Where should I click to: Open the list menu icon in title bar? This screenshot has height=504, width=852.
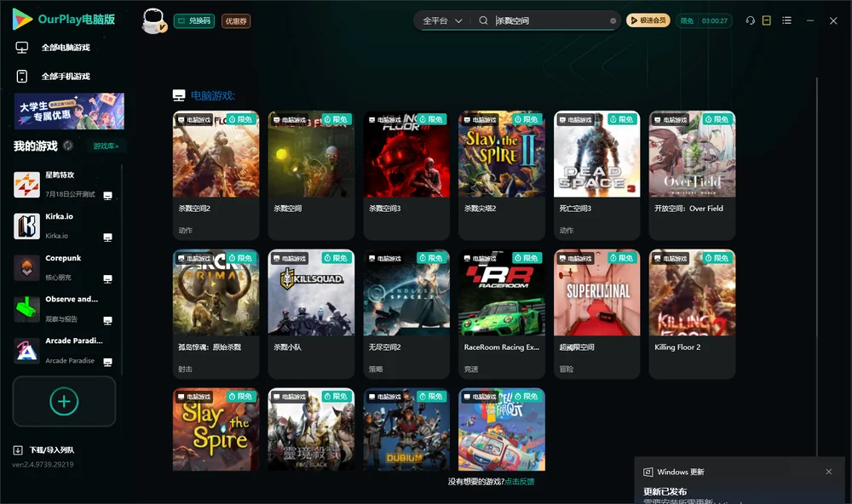(x=786, y=20)
